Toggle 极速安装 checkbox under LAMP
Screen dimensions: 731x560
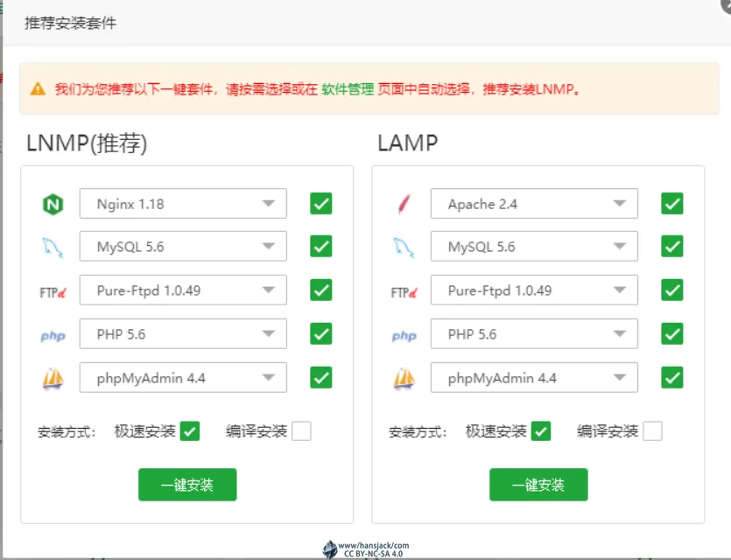tap(541, 431)
